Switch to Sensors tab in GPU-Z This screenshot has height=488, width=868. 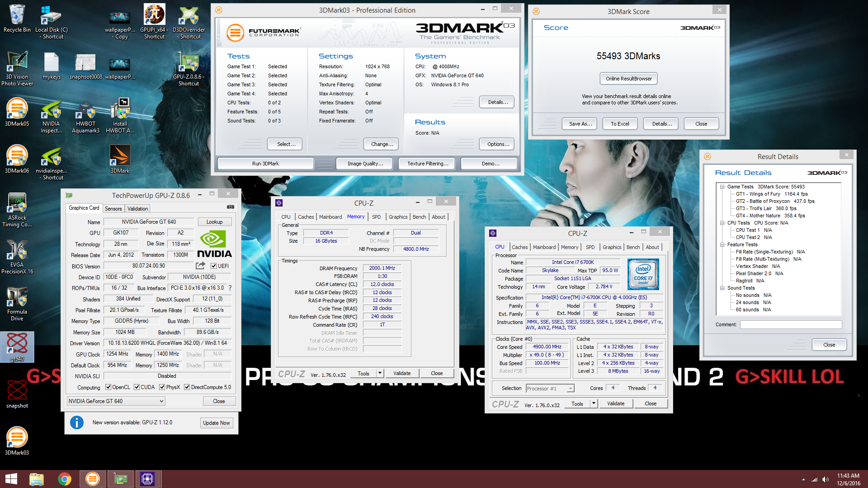pos(113,209)
